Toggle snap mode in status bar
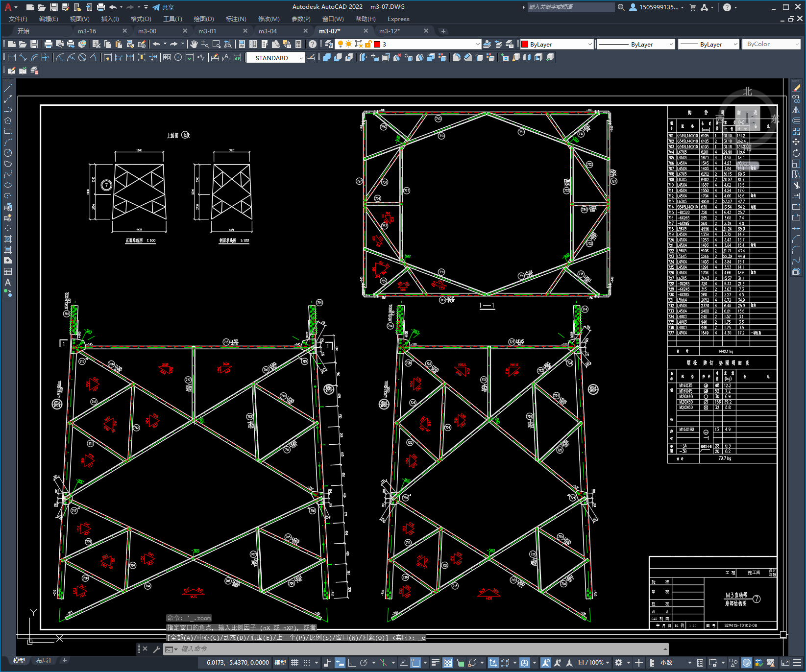 tap(307, 663)
